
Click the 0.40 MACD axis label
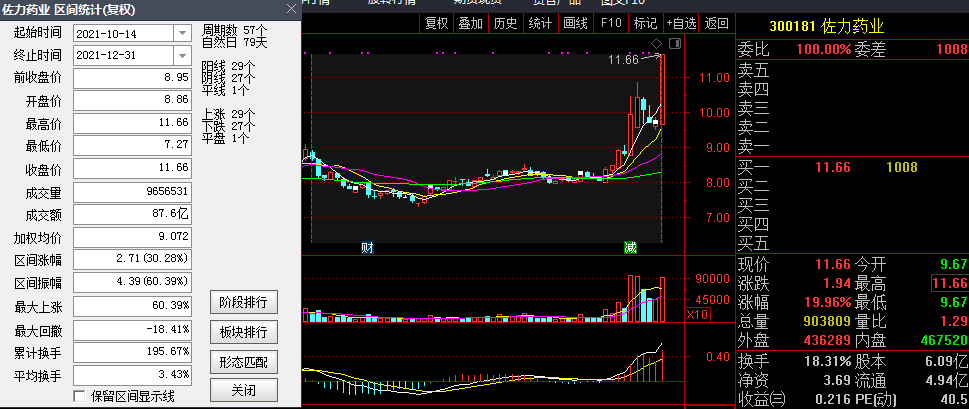[x=717, y=356]
